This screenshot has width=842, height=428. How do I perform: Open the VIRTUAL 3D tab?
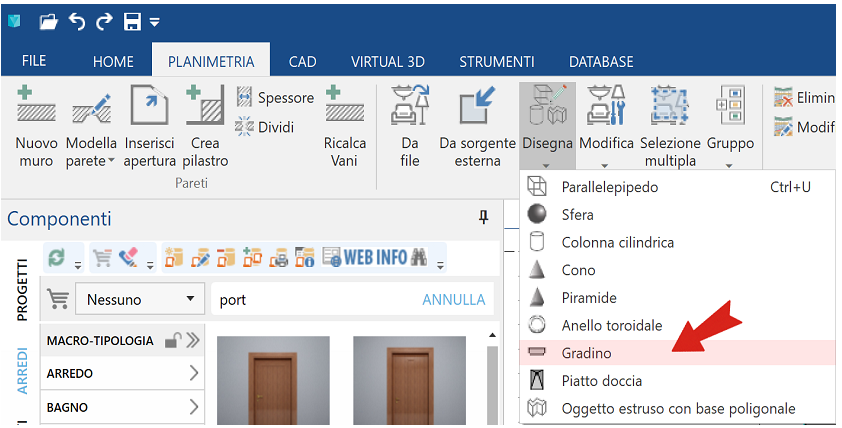[x=388, y=62]
